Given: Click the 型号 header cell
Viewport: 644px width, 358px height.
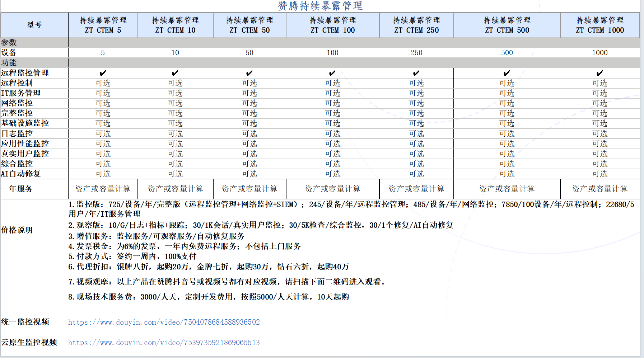Looking at the screenshot, I should 34,25.
